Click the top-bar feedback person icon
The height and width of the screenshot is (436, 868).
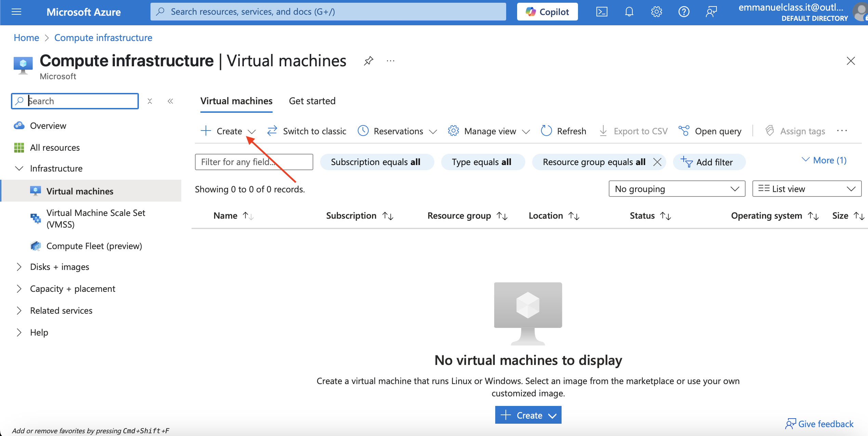711,12
